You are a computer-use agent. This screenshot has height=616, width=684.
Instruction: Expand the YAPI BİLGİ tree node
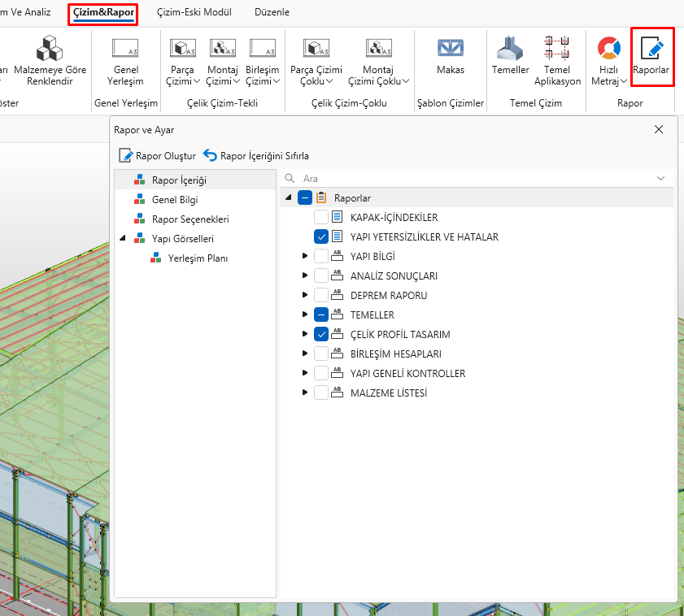click(x=305, y=256)
